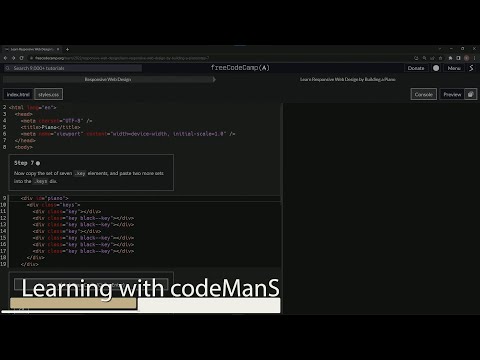480x360 pixels.
Task: Click the div id piano code line
Action: (44, 198)
